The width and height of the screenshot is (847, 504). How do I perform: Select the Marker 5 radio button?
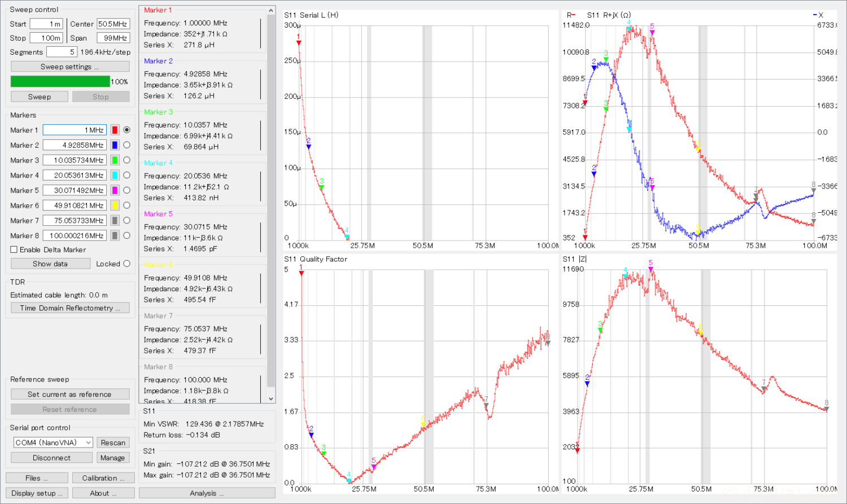pos(126,190)
